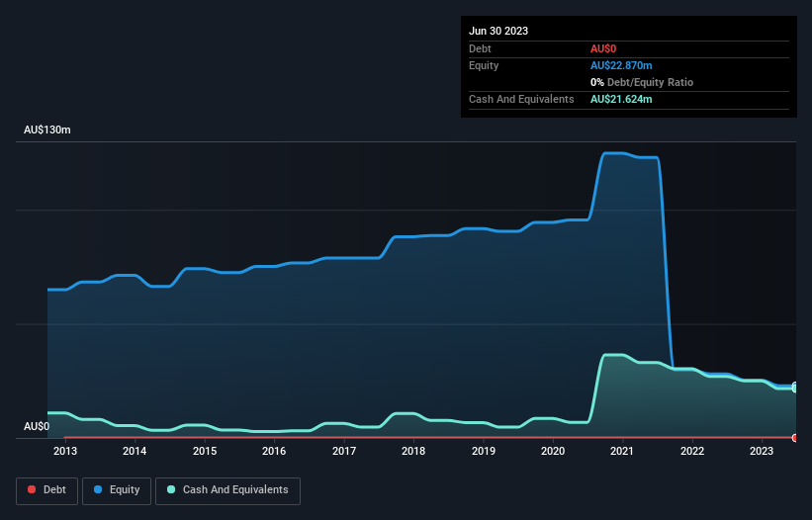Toggle the Cash And Equivalents legend button
The height and width of the screenshot is (520, 812).
tap(227, 490)
